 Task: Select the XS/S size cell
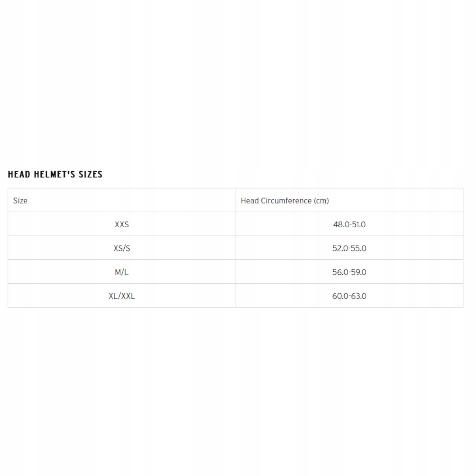pos(122,248)
